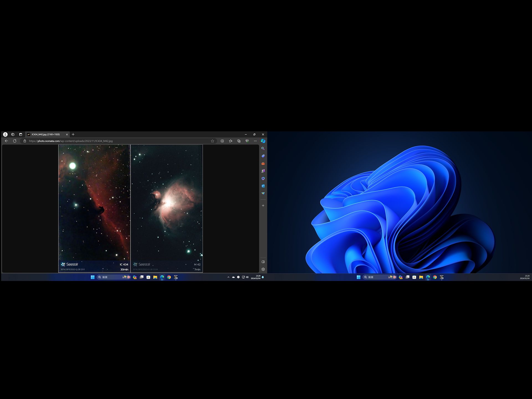Refresh the page

15,141
